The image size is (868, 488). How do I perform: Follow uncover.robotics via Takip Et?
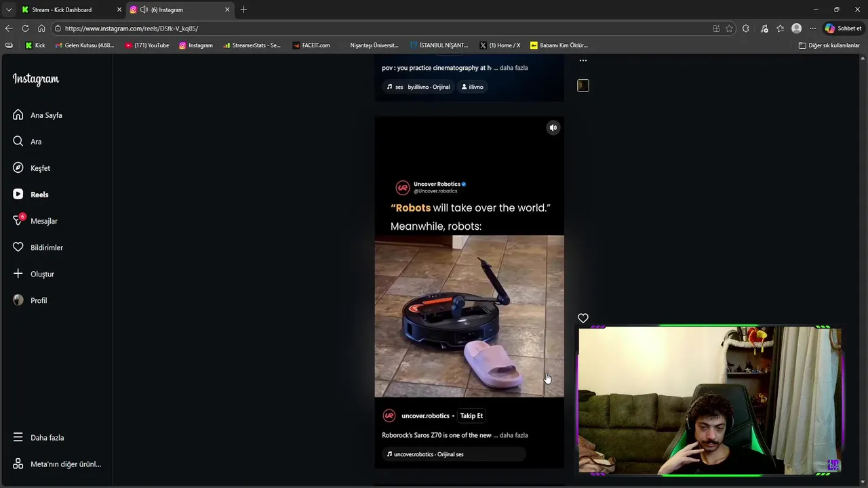pyautogui.click(x=471, y=415)
